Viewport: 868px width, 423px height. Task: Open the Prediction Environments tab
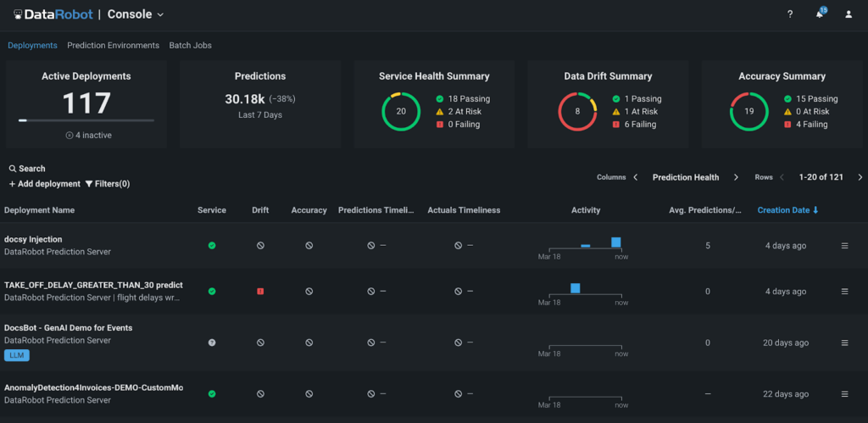click(114, 46)
